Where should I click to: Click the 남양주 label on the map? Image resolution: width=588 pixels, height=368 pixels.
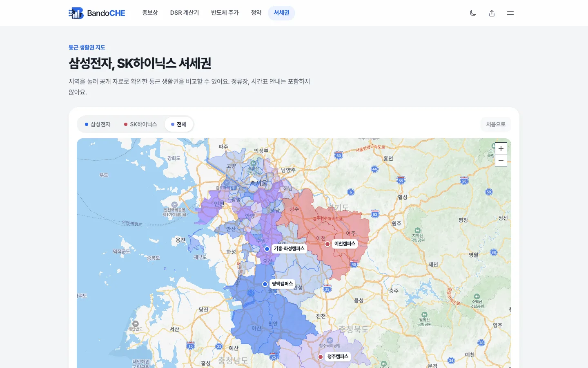pos(288,170)
